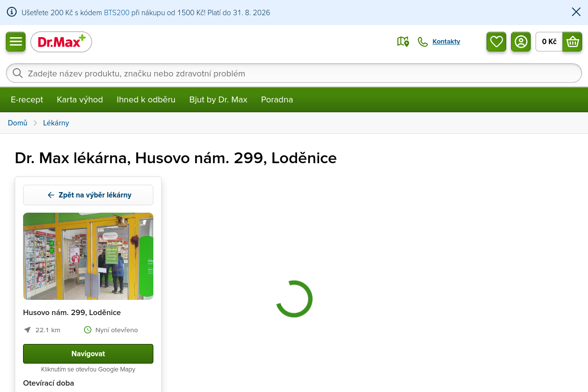Click the 22.1 km distance text
Image resolution: width=588 pixels, height=392 pixels.
(48, 330)
